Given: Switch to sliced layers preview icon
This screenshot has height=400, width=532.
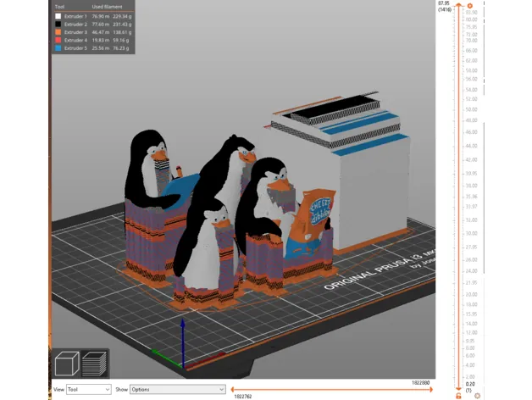Looking at the screenshot, I should 92,365.
